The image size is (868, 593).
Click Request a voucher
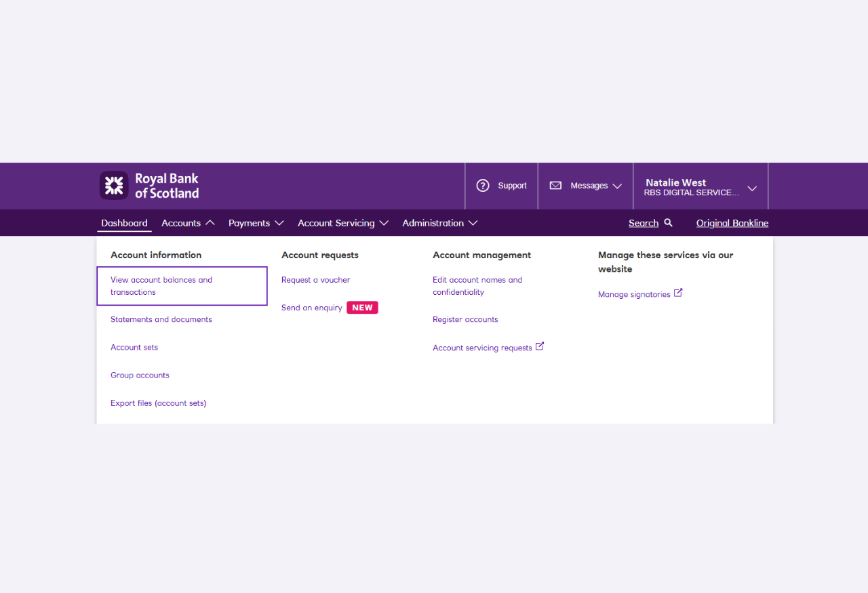tap(315, 279)
